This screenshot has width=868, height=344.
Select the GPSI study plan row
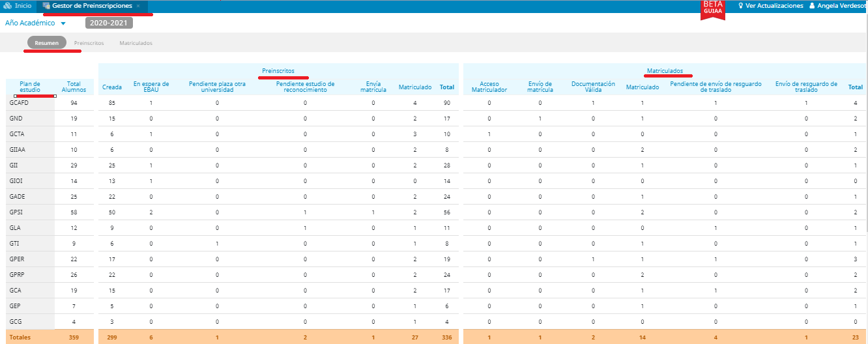16,212
